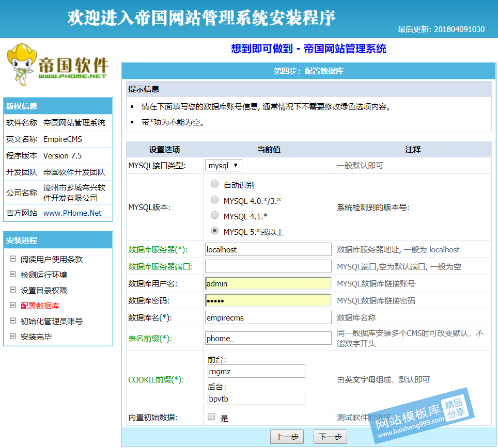Viewport: 498px width, 448px height.
Task: Click the 初始化管理员账号 step
Action: pyautogui.click(x=52, y=322)
